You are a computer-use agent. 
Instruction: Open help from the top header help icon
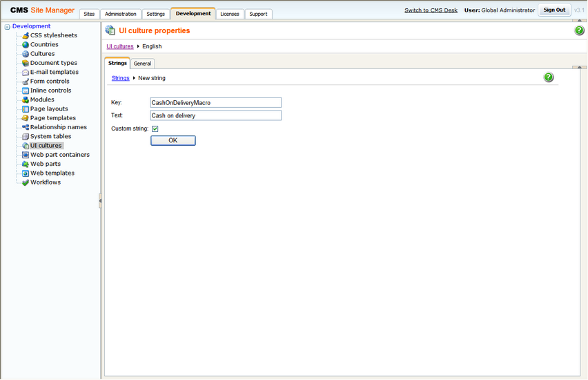580,30
